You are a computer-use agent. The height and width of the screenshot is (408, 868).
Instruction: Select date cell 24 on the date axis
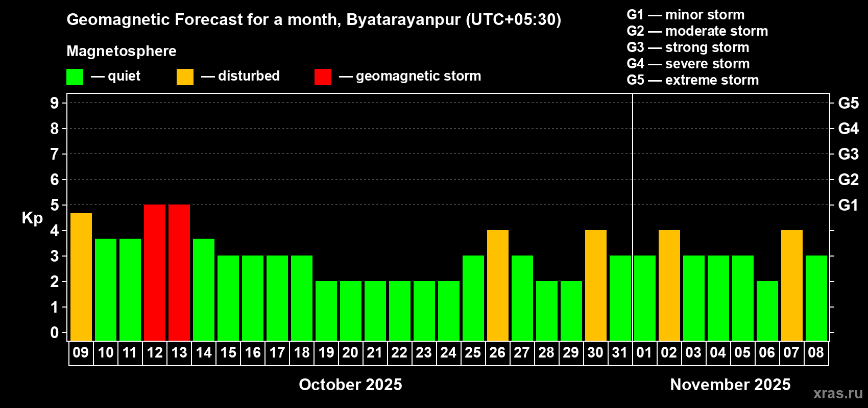coord(449,353)
